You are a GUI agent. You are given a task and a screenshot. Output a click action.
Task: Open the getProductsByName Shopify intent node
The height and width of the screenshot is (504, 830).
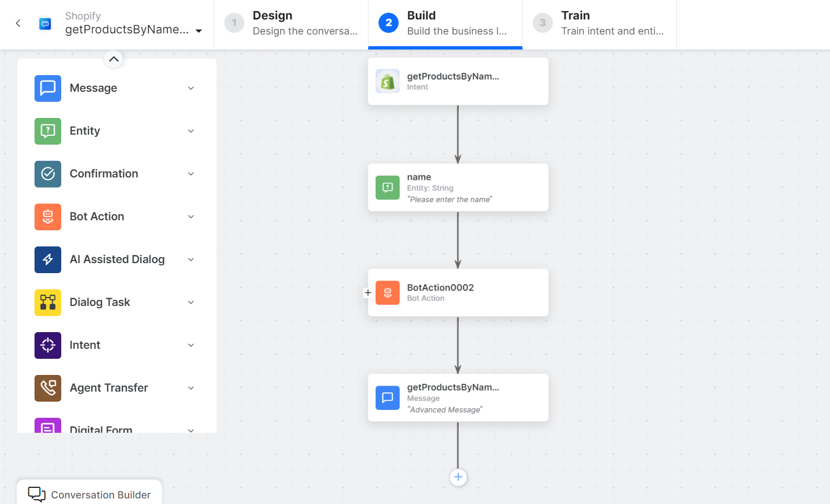pyautogui.click(x=458, y=81)
